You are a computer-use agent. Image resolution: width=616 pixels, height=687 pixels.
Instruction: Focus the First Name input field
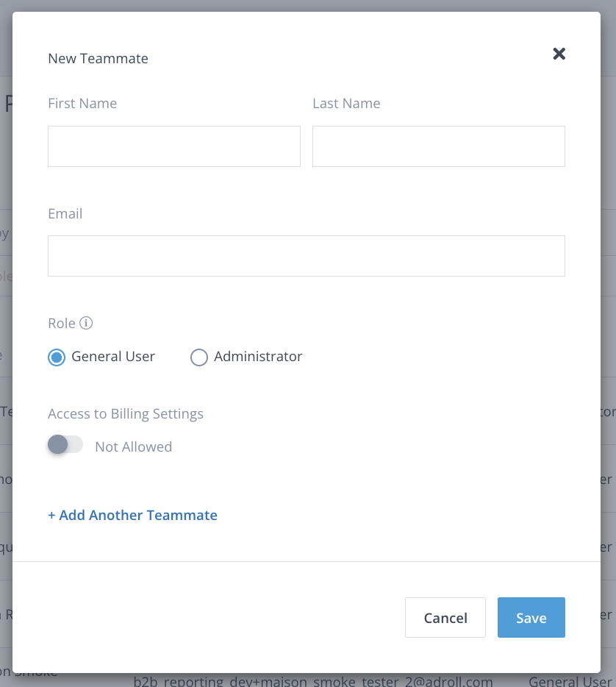174,146
